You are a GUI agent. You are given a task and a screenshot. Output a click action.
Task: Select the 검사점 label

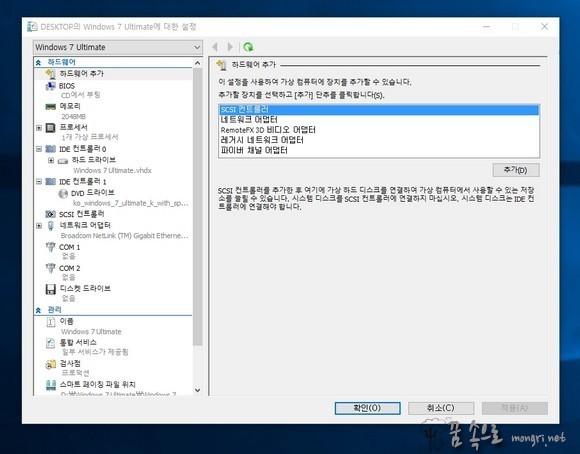(x=70, y=364)
